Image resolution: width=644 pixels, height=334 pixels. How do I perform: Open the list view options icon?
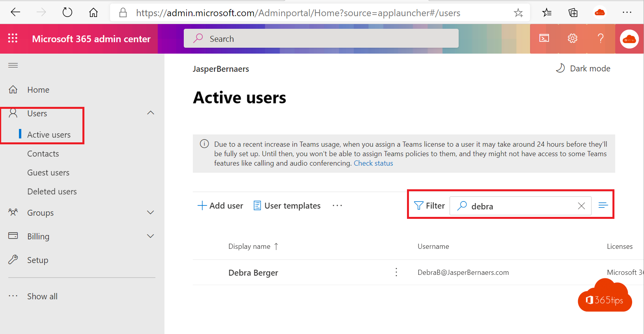pos(603,205)
